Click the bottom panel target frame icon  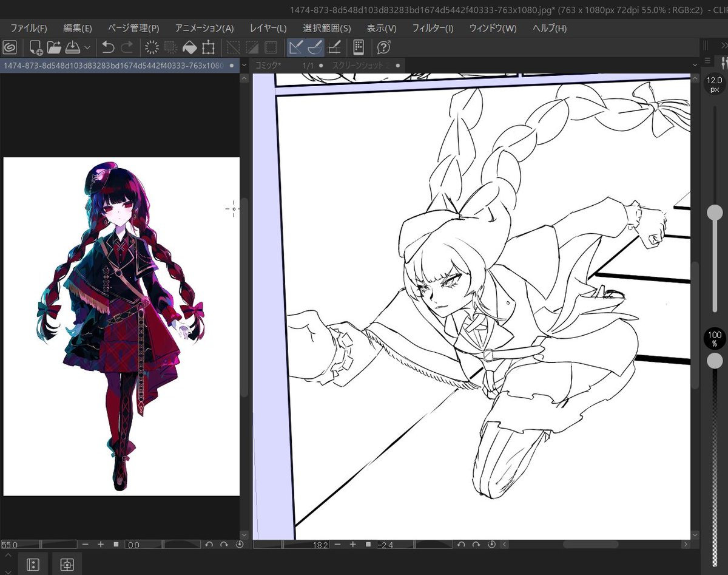(x=67, y=564)
